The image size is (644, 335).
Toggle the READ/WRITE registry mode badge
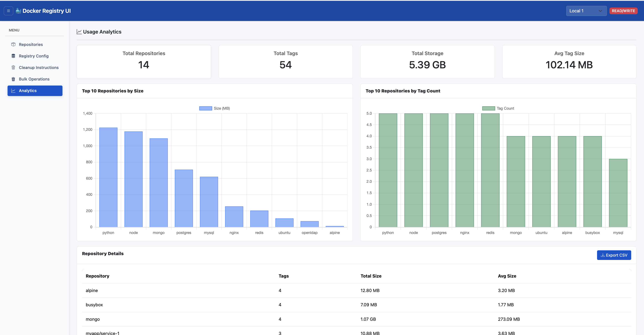[x=623, y=11]
